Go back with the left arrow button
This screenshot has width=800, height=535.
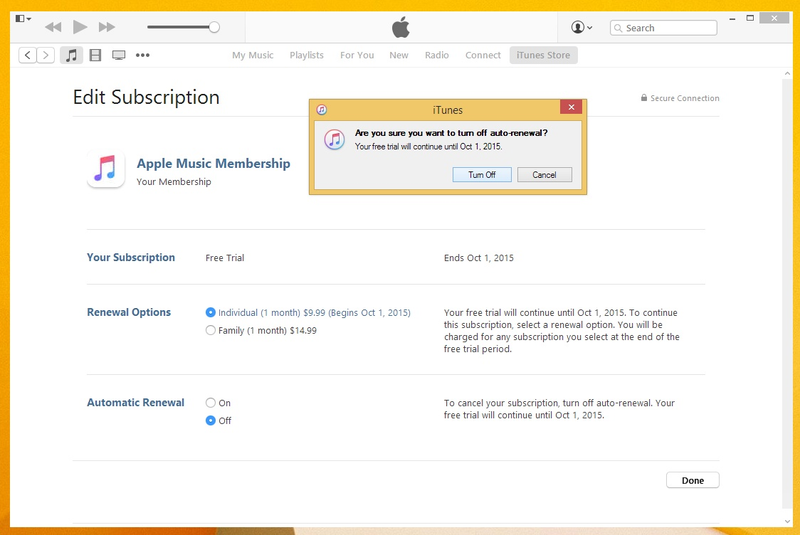click(x=28, y=55)
